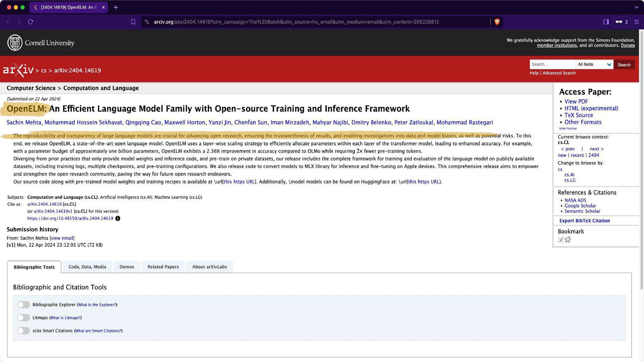This screenshot has height=362, width=644.
Task: Open author Mohammad Rastegari's page
Action: click(x=465, y=123)
